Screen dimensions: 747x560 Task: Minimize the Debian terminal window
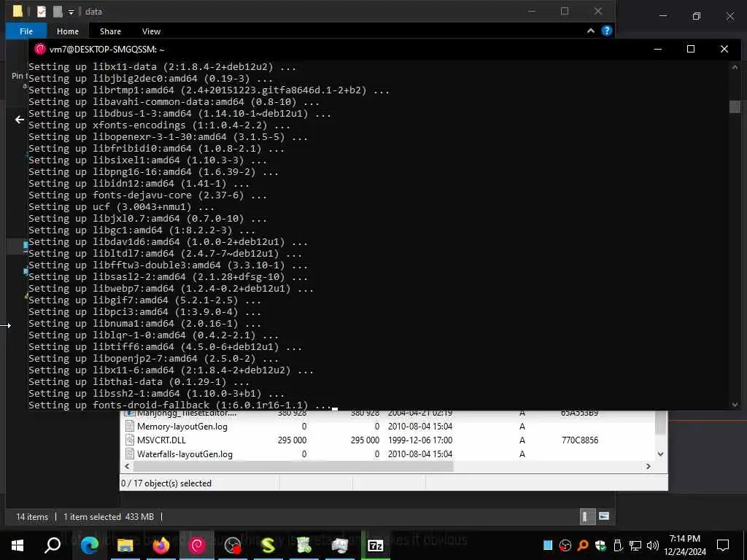658,49
